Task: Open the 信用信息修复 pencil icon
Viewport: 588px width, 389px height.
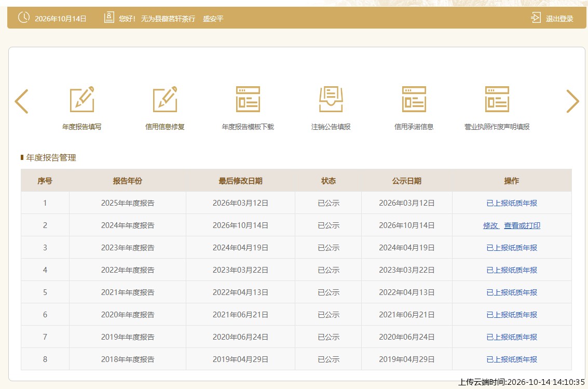Action: point(165,99)
